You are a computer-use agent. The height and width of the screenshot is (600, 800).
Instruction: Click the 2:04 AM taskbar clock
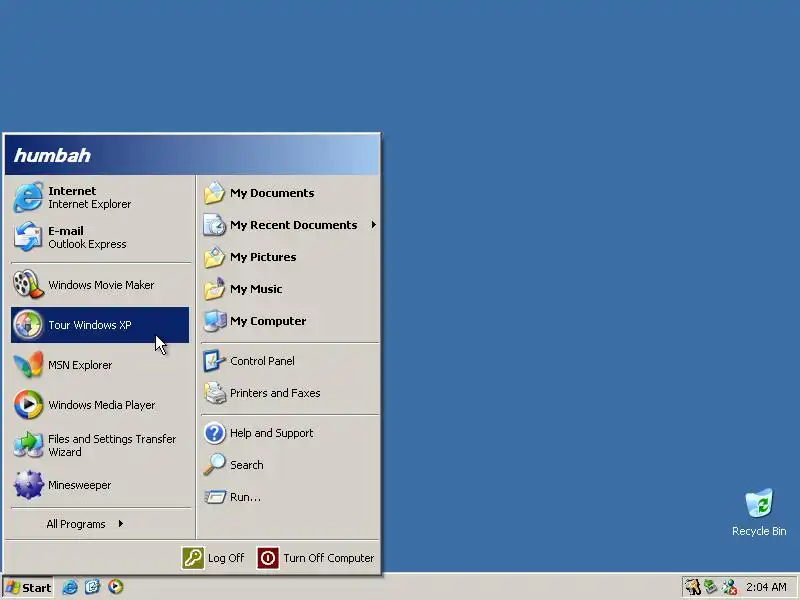pyautogui.click(x=766, y=587)
